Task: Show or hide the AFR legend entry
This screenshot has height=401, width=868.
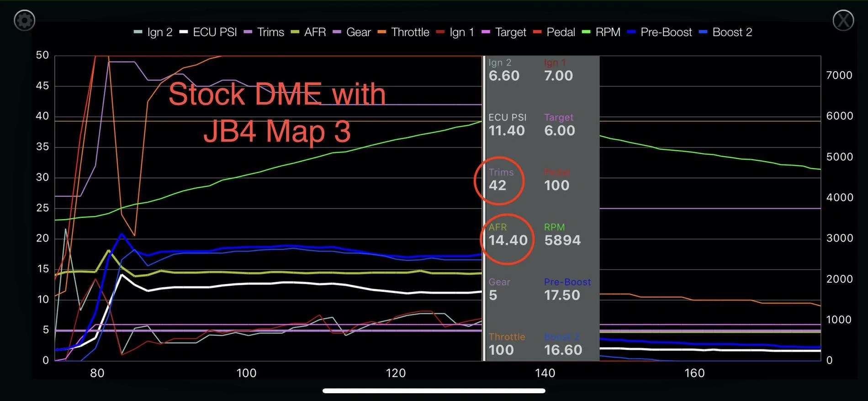Action: click(x=308, y=32)
